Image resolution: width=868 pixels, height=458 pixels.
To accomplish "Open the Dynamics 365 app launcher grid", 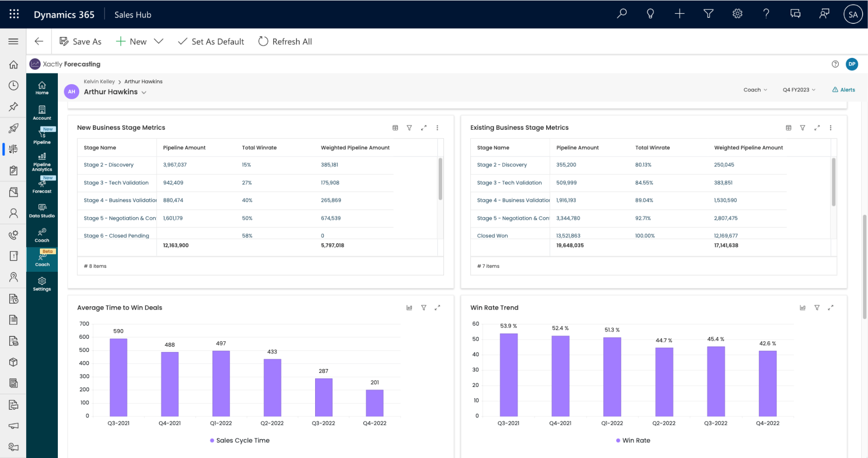I will [13, 14].
